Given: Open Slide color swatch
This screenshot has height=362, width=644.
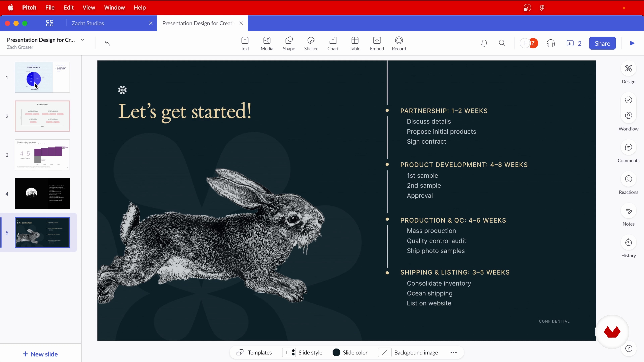Looking at the screenshot, I should (x=350, y=352).
